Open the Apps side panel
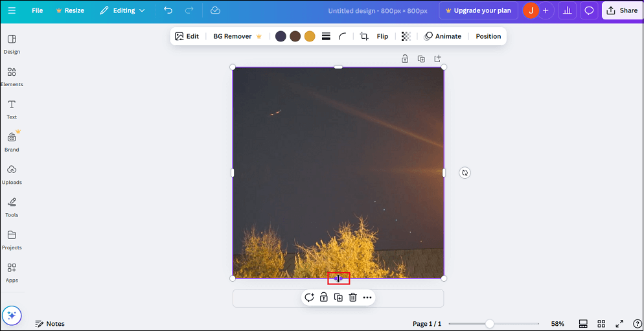This screenshot has width=644, height=331. coord(12,273)
